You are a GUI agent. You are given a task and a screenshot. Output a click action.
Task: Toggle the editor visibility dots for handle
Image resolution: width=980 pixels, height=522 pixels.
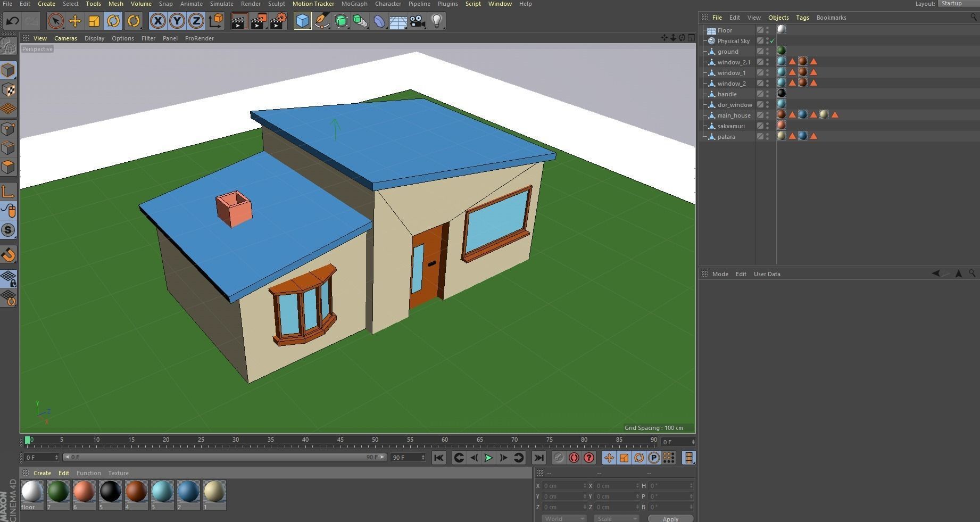point(767,94)
